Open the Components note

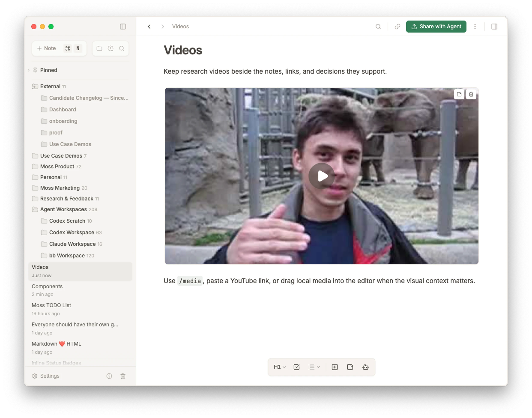click(80, 290)
